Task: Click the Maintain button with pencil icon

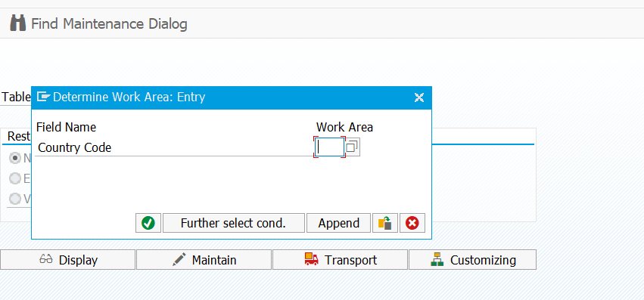Action: pos(204,260)
